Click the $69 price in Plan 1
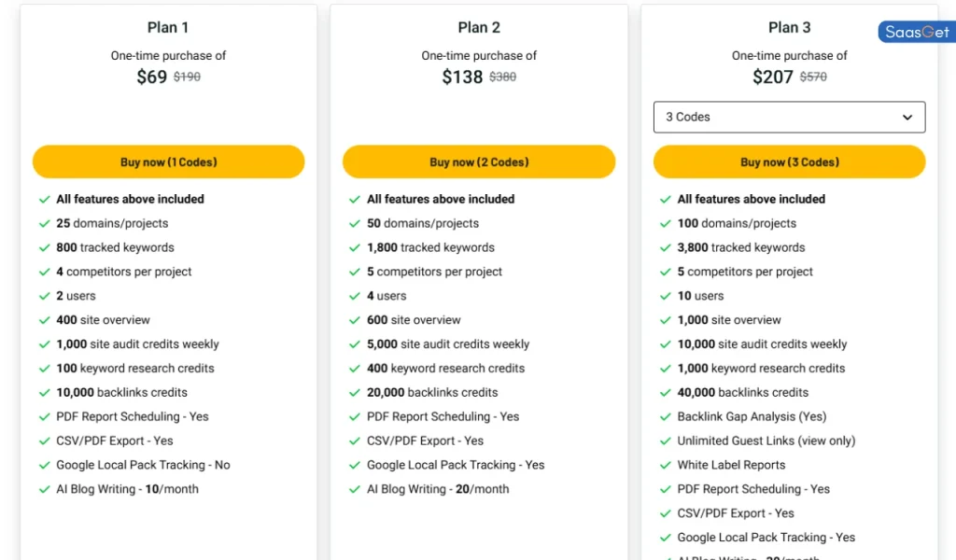The image size is (956, 560). point(152,77)
